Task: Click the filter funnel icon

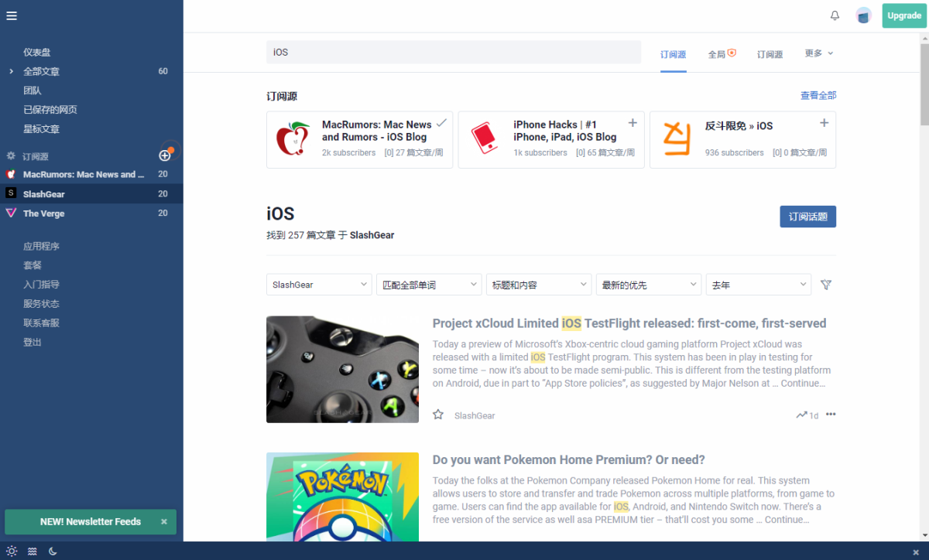Action: [826, 285]
